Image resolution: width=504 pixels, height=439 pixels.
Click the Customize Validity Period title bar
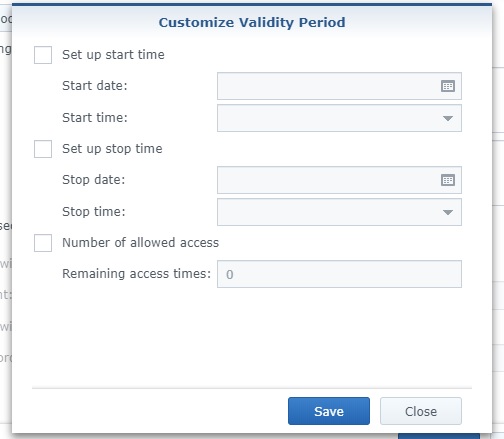tap(252, 22)
